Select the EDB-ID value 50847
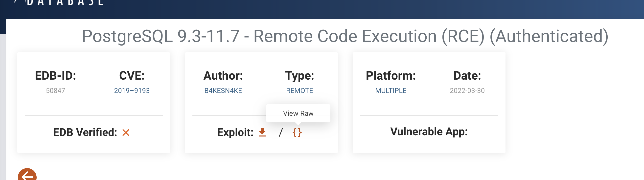 (55, 90)
